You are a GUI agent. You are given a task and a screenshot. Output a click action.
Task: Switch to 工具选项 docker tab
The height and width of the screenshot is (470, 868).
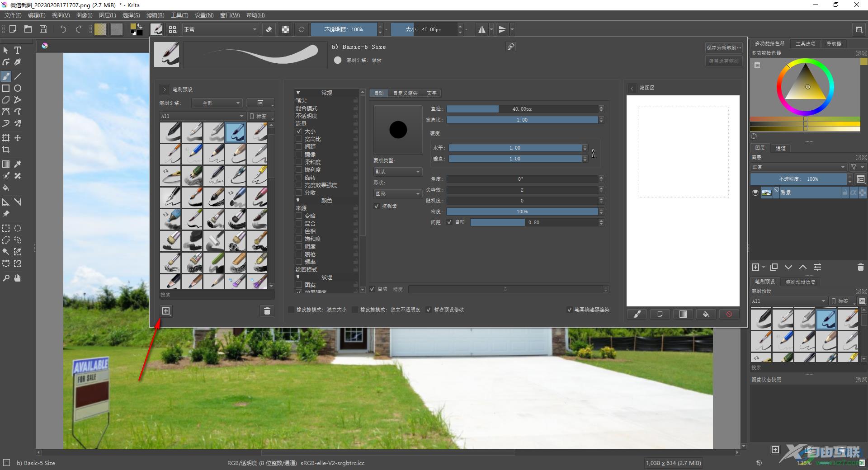805,44
